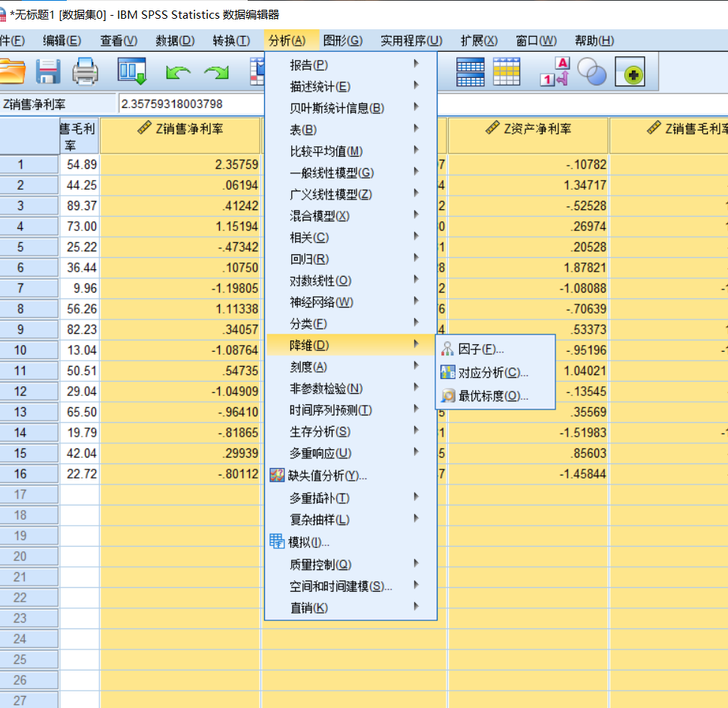This screenshot has width=728, height=708.
Task: Select 对应分析(C)... submenu item
Action: point(495,372)
